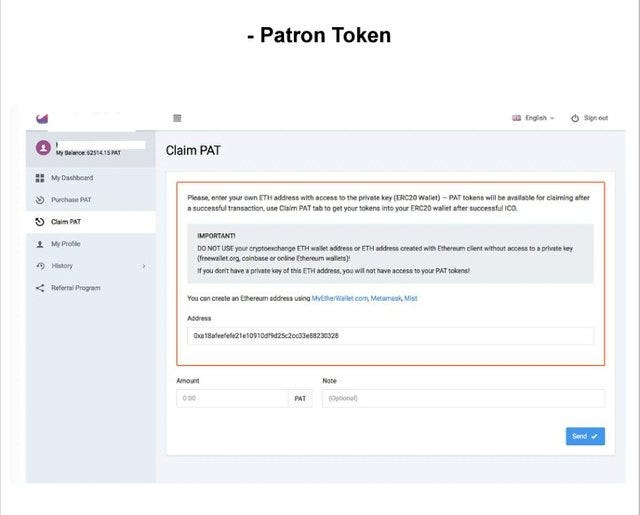Focus the optional Note field
The height and width of the screenshot is (515, 640).
[x=462, y=398]
